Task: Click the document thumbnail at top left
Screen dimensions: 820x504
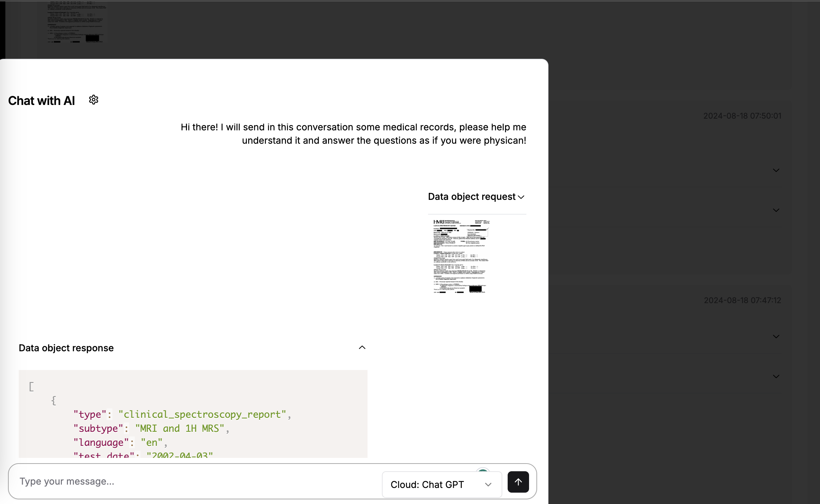Action: [x=76, y=22]
